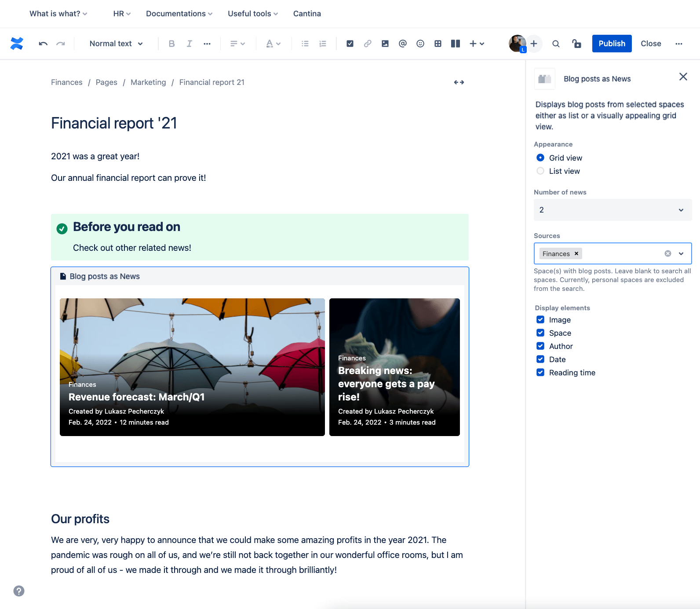Viewport: 700px width, 609px height.
Task: Open the Breaking news pay rise card
Action: click(x=394, y=367)
